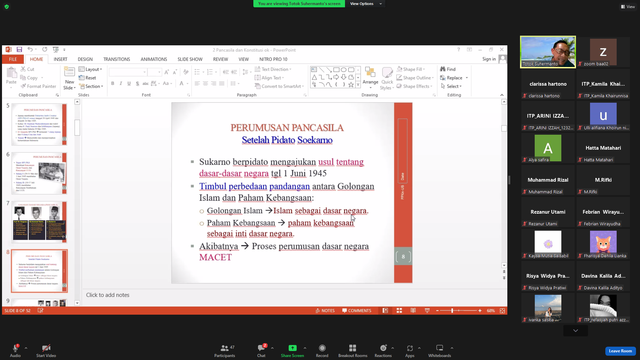
Task: Click the PowerPoint zoom slider handle
Action: click(x=452, y=311)
